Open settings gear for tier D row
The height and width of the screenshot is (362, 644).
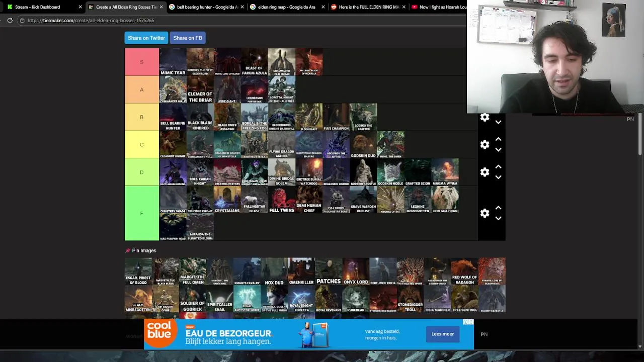click(x=485, y=172)
